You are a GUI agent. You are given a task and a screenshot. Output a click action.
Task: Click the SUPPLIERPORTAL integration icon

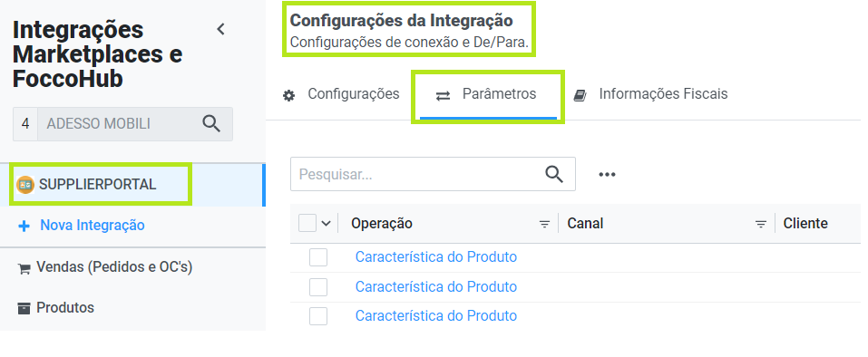pos(25,185)
